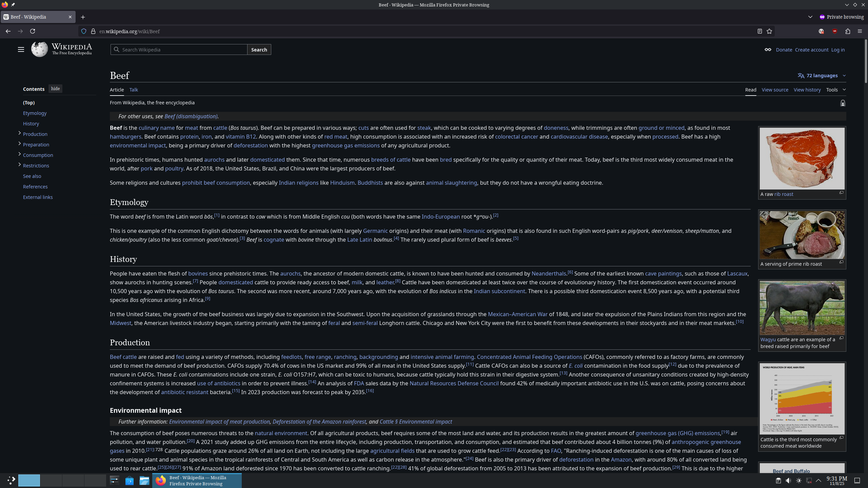The height and width of the screenshot is (488, 868).
Task: Open the Appearance glasses icon
Action: (x=768, y=49)
